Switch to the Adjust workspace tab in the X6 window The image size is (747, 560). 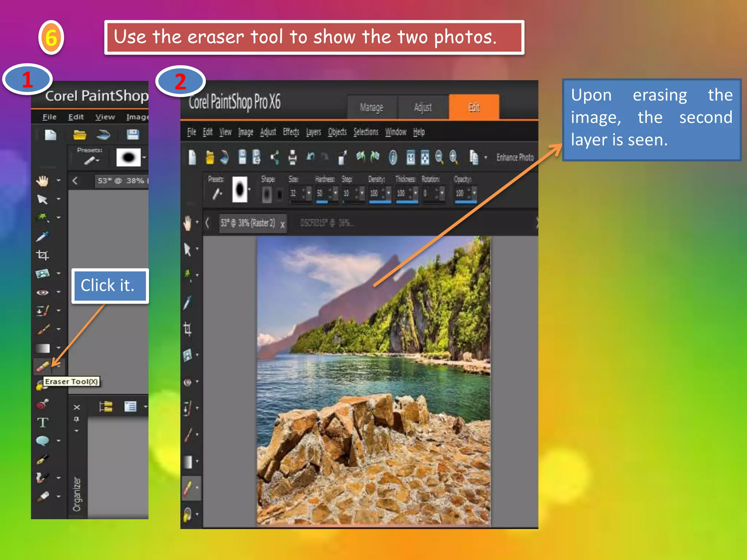[x=423, y=107]
